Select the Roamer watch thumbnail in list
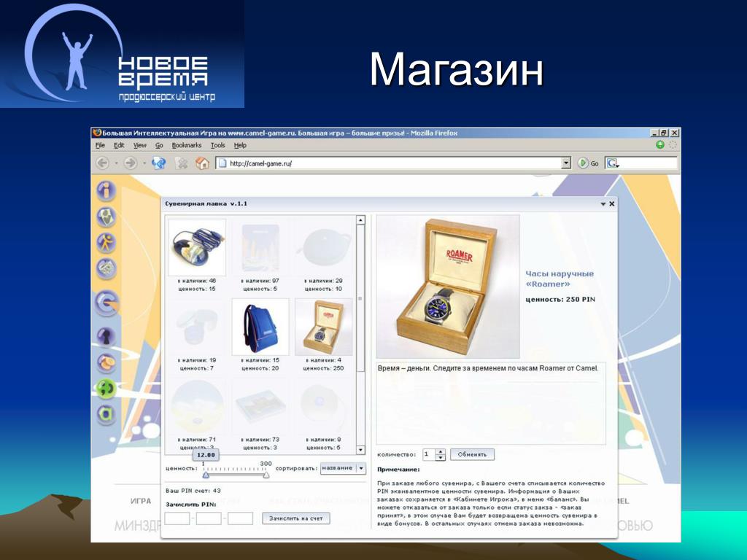This screenshot has width=747, height=560. [323, 327]
